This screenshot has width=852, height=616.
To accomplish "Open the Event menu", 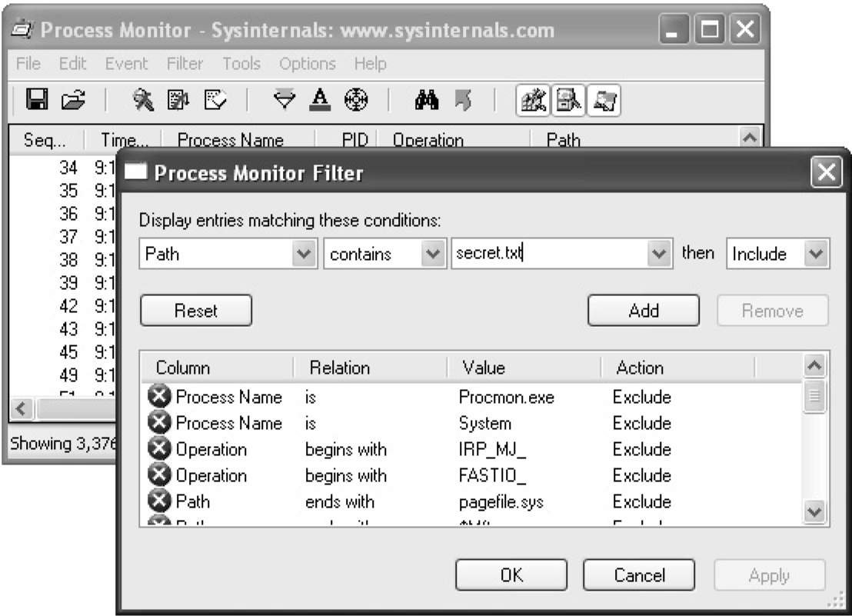I will coord(127,64).
